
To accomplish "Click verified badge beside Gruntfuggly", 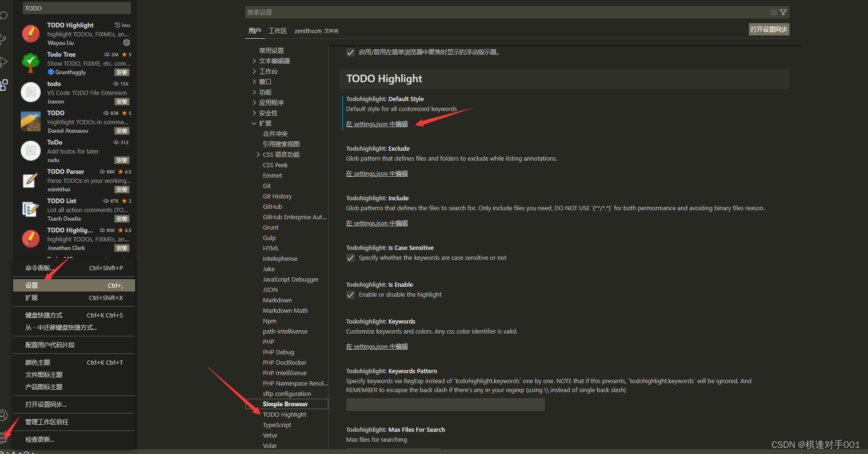I will (x=51, y=72).
